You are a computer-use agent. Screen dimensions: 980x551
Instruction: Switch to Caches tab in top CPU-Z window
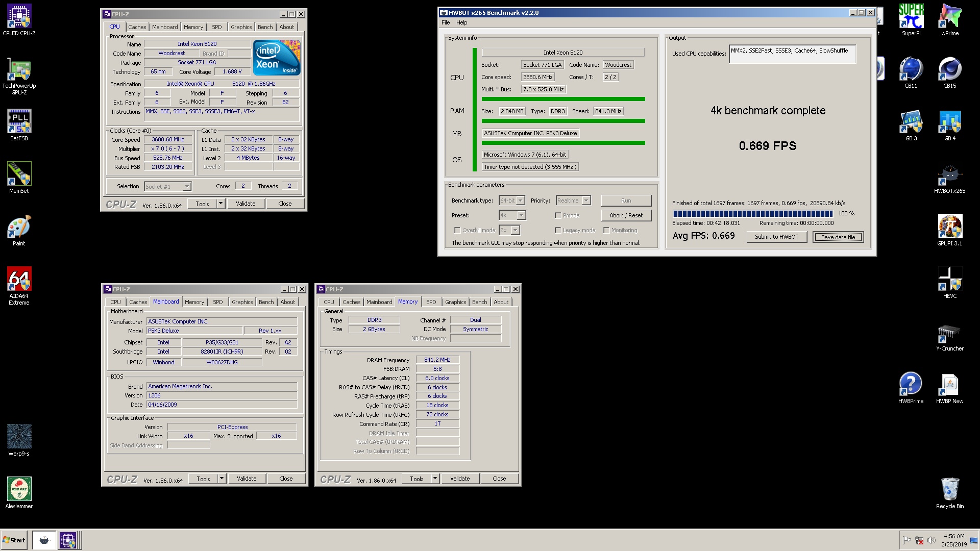137,27
